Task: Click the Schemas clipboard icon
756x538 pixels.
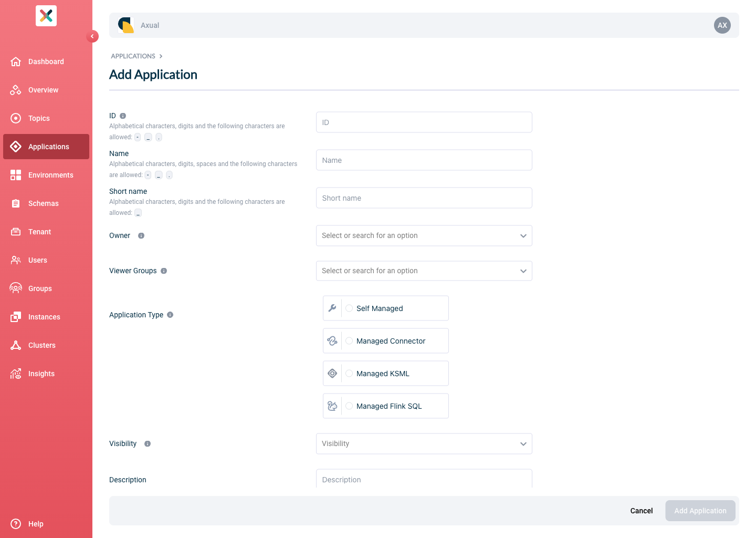Action: pyautogui.click(x=16, y=203)
